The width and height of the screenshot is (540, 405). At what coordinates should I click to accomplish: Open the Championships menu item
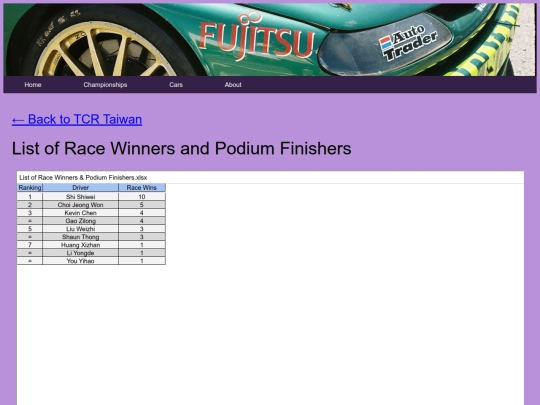[105, 85]
